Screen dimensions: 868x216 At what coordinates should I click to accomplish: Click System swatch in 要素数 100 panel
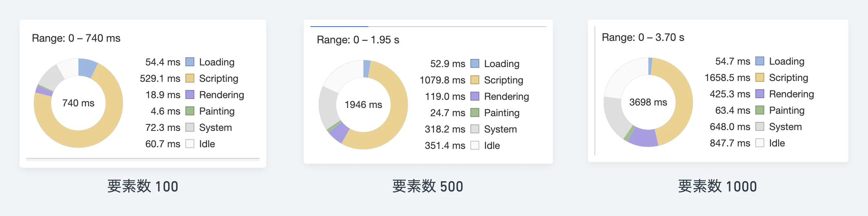190,127
